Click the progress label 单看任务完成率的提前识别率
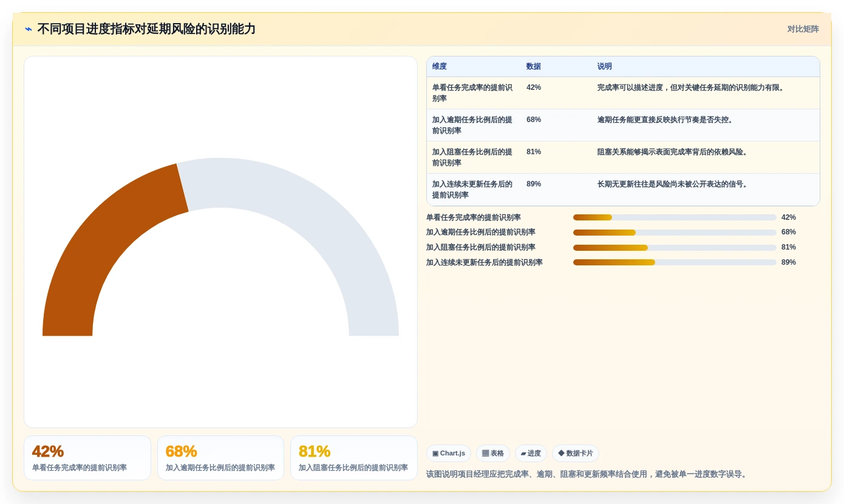The height and width of the screenshot is (504, 844). click(x=474, y=217)
